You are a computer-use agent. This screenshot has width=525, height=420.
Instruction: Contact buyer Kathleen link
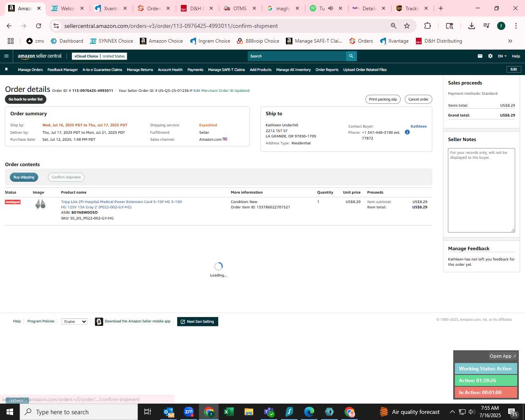418,126
